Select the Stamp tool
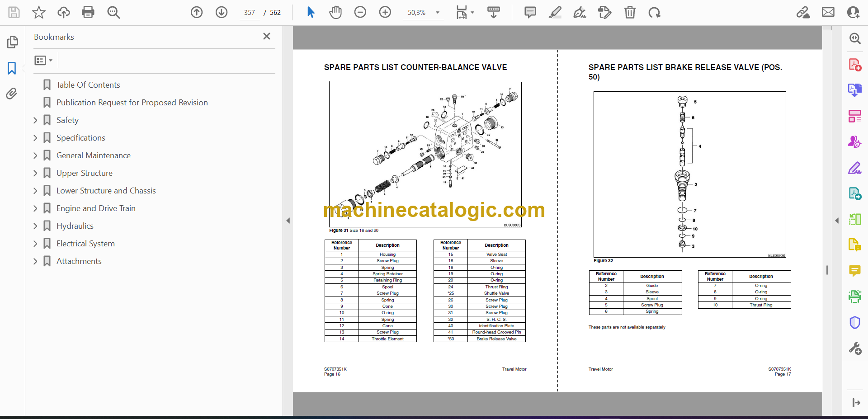This screenshot has width=868, height=419. click(x=605, y=12)
